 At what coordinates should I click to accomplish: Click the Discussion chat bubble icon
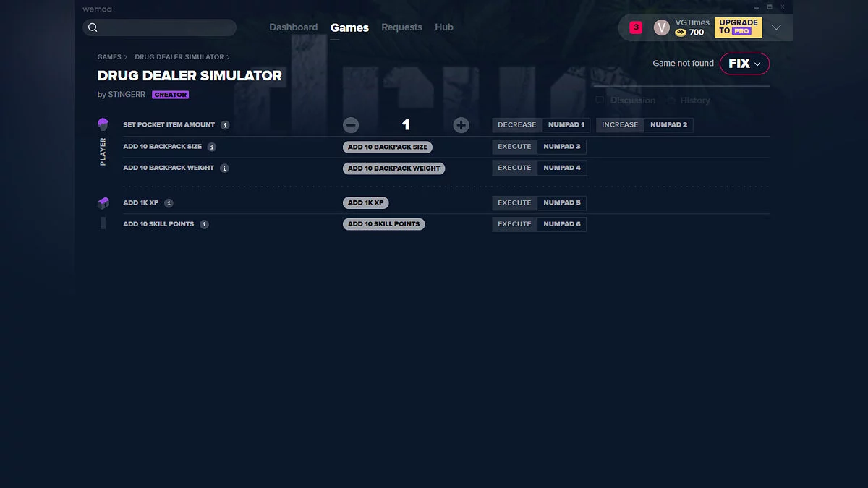[x=600, y=100]
